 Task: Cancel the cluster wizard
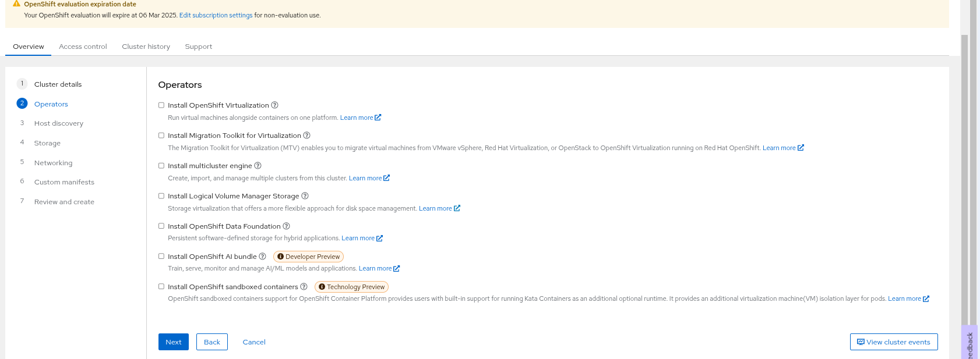point(254,342)
